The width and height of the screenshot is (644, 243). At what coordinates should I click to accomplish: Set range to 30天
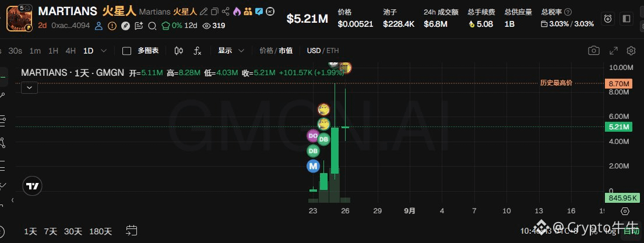(x=73, y=231)
